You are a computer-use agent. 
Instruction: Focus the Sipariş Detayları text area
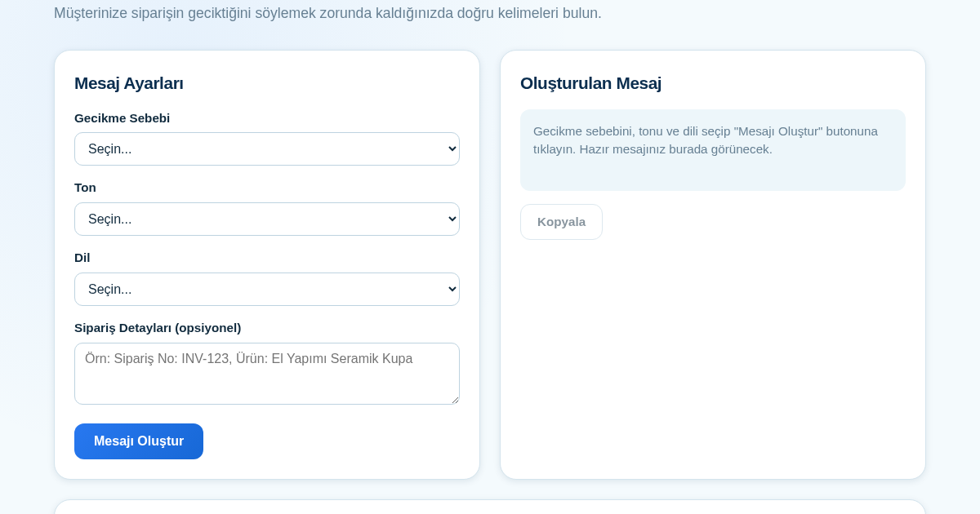(x=267, y=374)
